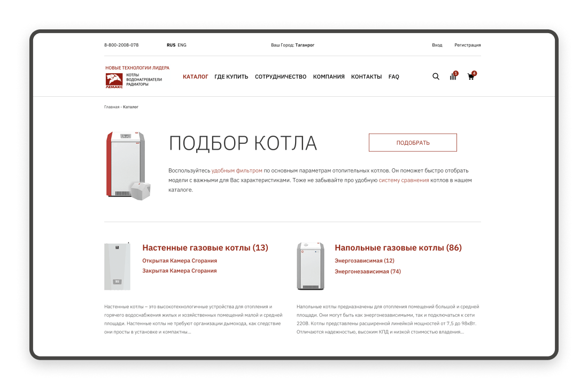Click the Вход login link
This screenshot has height=389, width=588.
point(437,45)
